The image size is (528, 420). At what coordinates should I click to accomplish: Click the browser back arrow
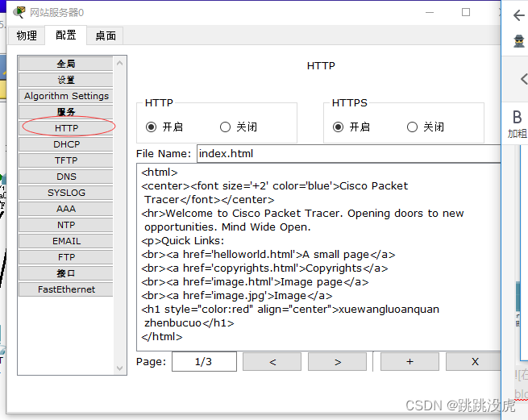pos(519,15)
